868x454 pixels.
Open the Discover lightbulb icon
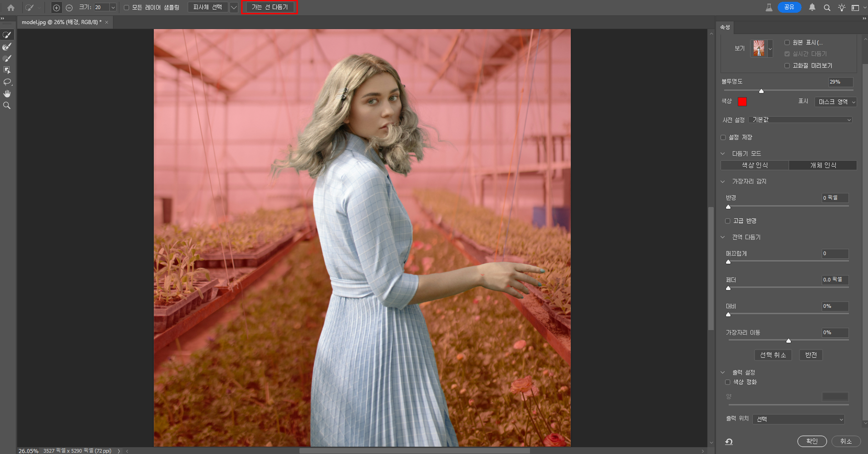pos(842,7)
